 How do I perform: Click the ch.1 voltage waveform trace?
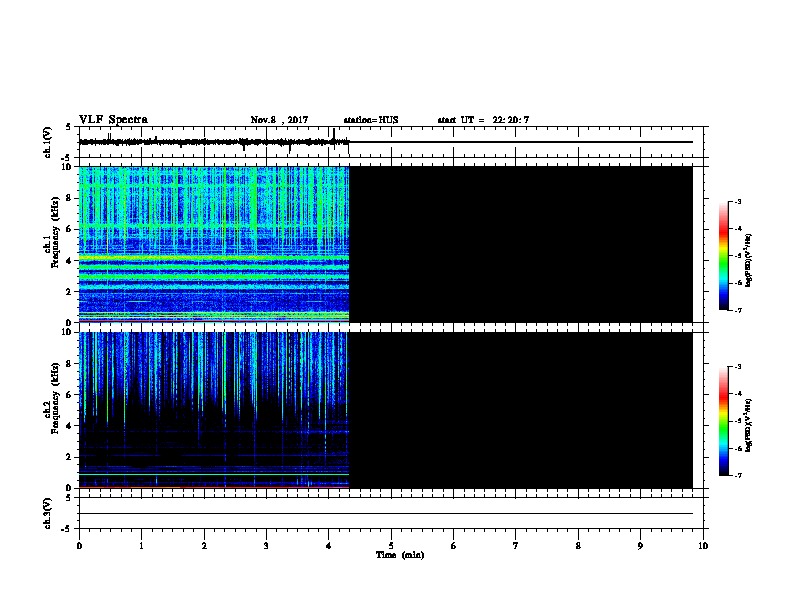pyautogui.click(x=214, y=142)
